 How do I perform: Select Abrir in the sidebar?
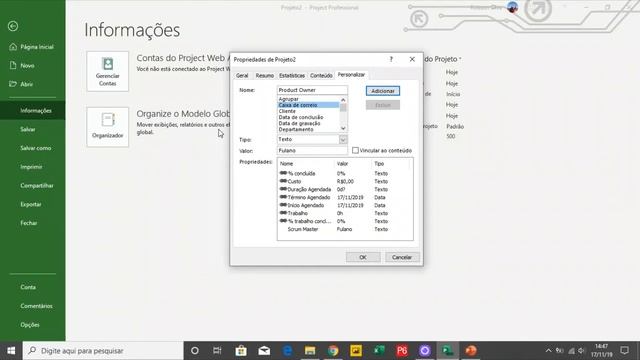click(x=21, y=84)
